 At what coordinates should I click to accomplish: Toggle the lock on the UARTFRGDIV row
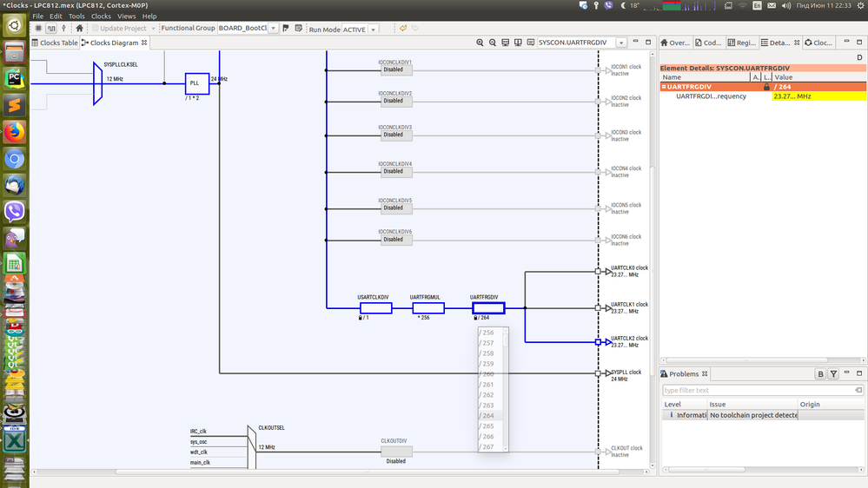(766, 87)
